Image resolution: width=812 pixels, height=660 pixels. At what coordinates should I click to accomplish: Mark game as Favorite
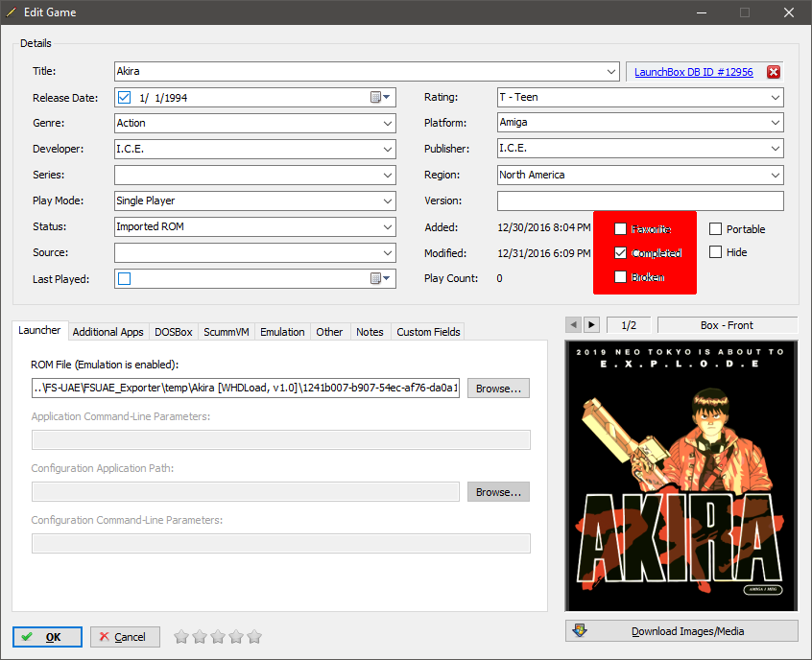pos(620,229)
